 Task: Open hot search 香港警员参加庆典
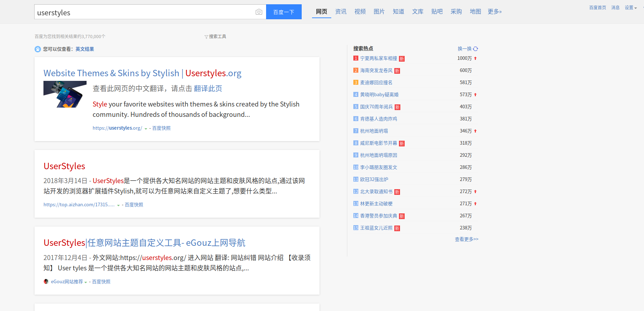click(379, 216)
